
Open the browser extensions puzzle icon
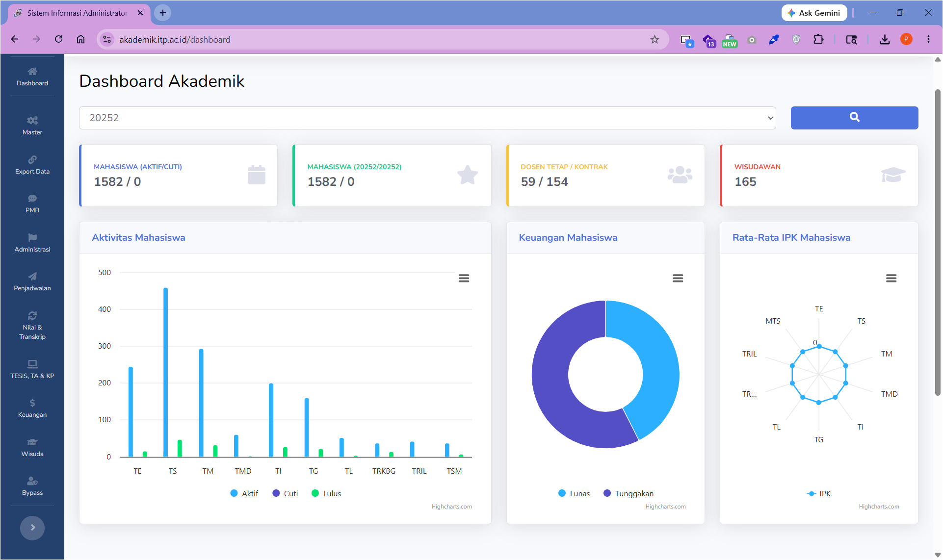(x=818, y=39)
